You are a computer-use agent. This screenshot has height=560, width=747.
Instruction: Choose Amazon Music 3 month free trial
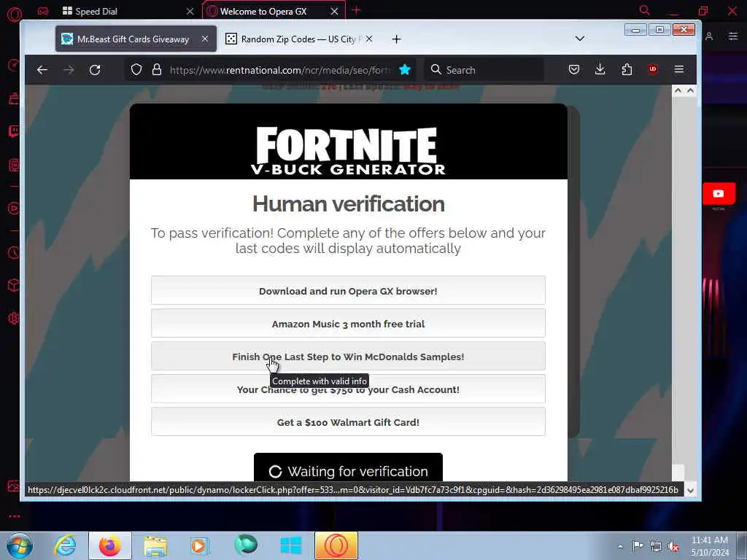[x=348, y=323]
